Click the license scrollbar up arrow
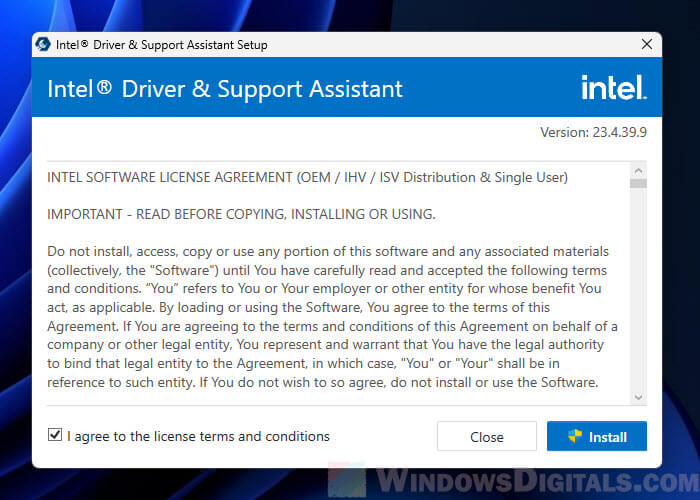Viewport: 700px width, 500px height. point(638,171)
